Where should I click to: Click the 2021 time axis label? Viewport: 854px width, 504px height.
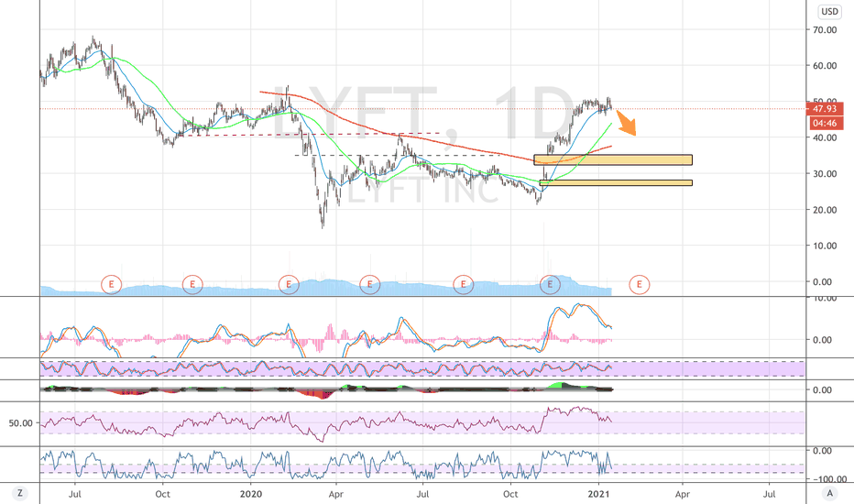(598, 494)
